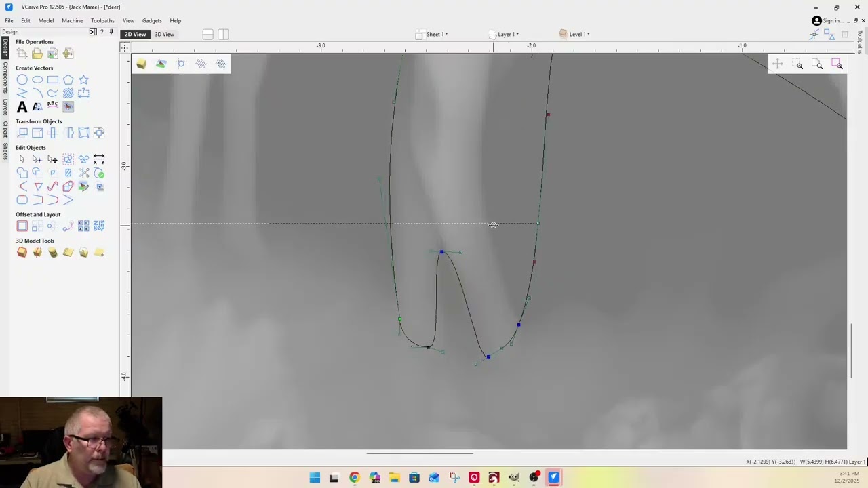This screenshot has width=868, height=488.
Task: Toggle the split-pane view layout
Action: 223,34
